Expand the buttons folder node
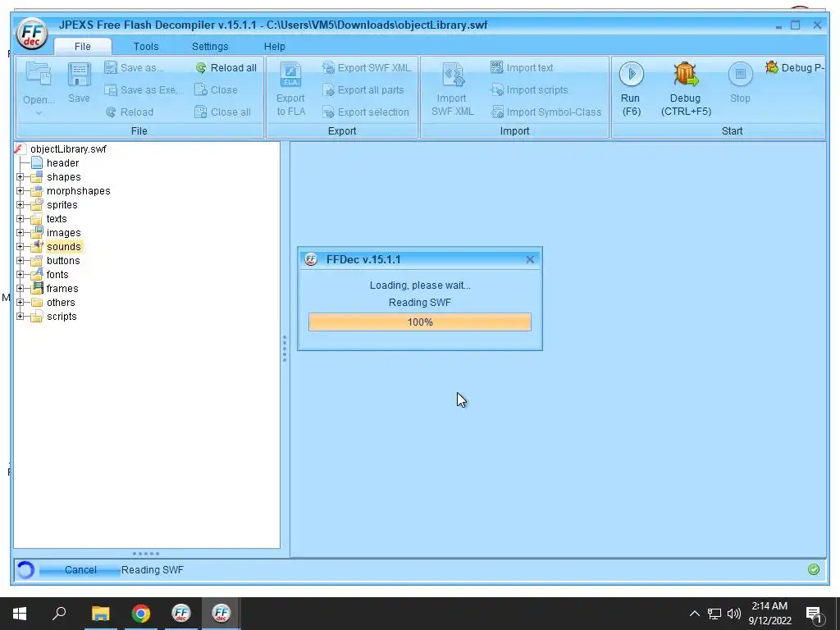 (x=20, y=260)
